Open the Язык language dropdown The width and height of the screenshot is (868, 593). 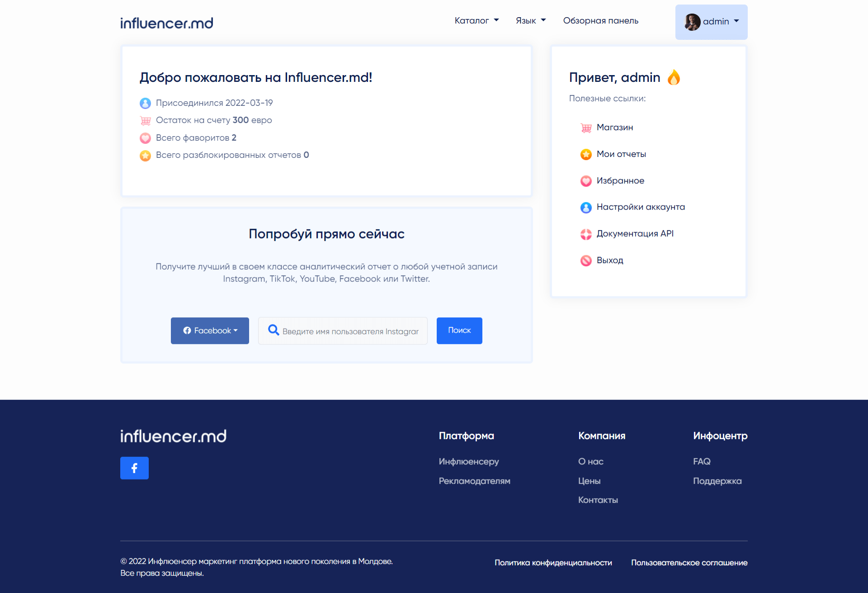tap(531, 21)
